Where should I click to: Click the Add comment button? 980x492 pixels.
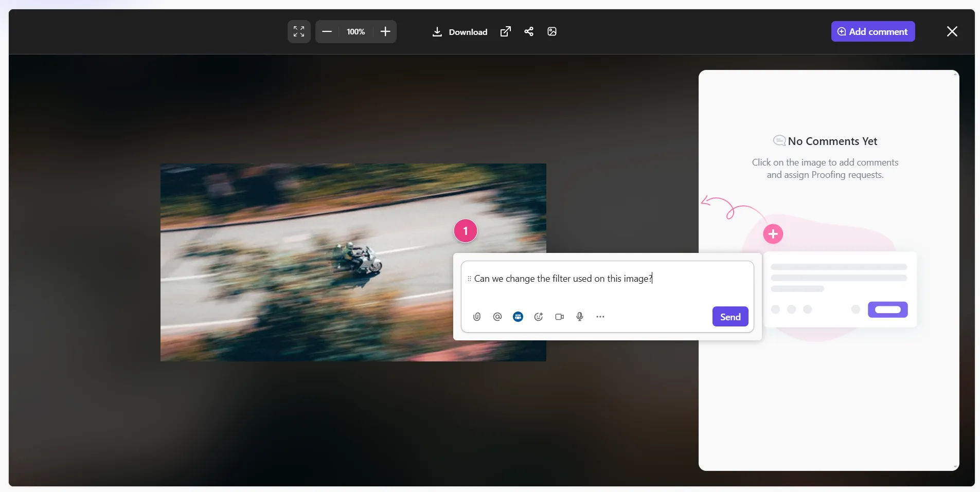pyautogui.click(x=873, y=31)
